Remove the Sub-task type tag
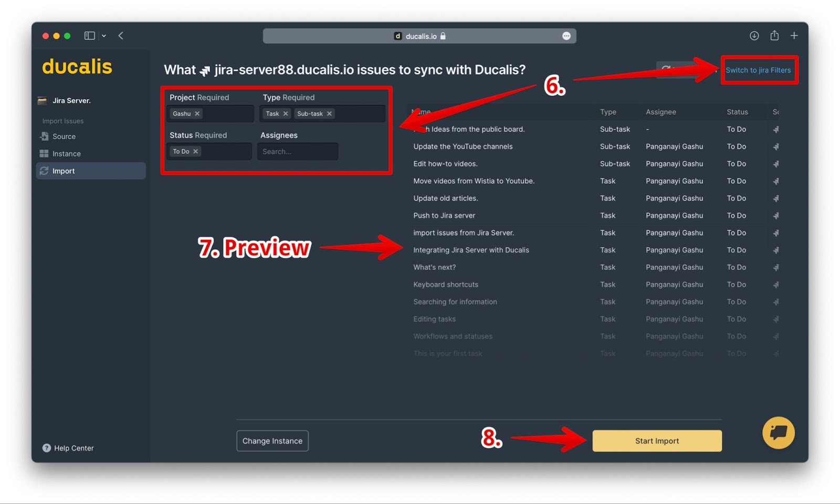 329,113
